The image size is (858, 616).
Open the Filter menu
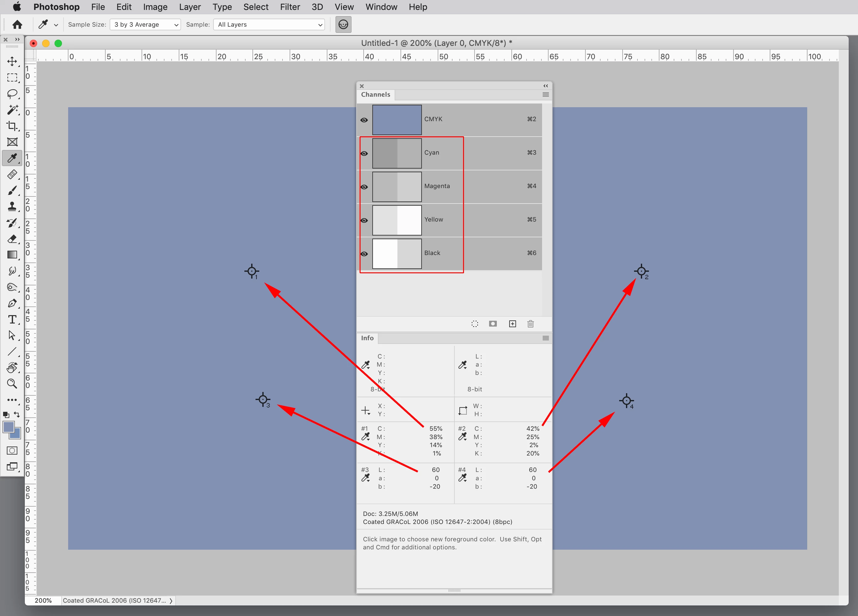point(290,7)
